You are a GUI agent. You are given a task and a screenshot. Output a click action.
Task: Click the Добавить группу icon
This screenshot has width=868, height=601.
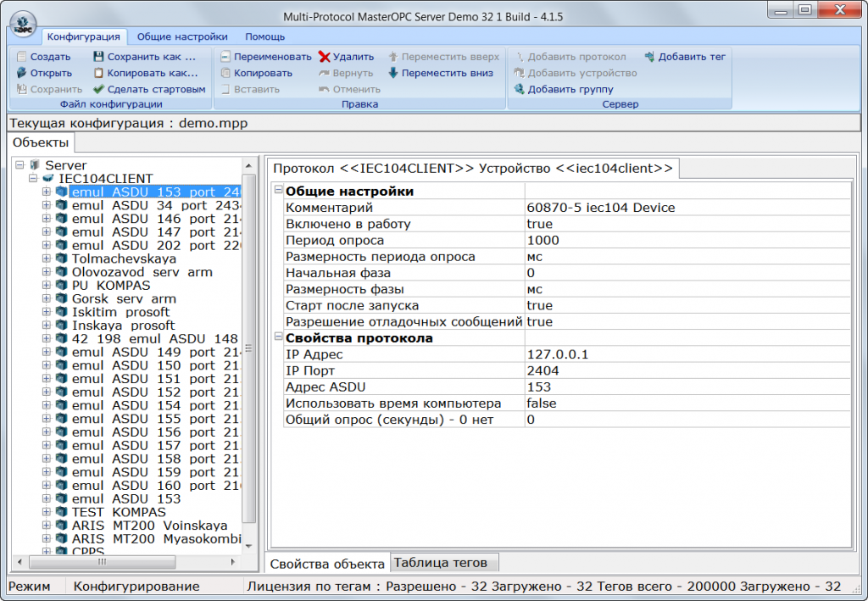click(x=520, y=89)
